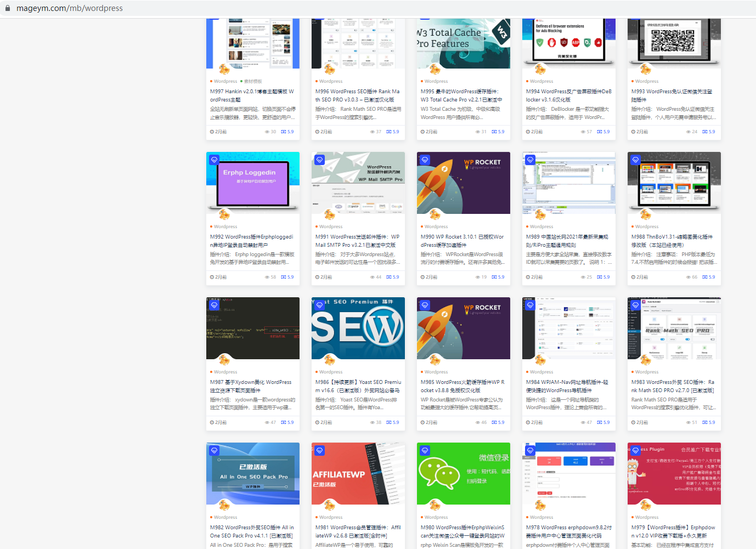Open the M995 W3 Total Cache Pro title link

point(461,95)
